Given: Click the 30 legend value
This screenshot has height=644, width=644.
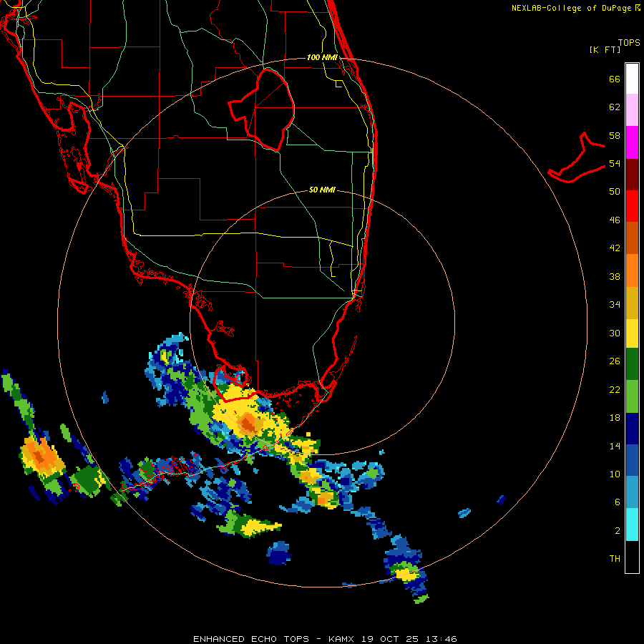Looking at the screenshot, I should coord(615,333).
